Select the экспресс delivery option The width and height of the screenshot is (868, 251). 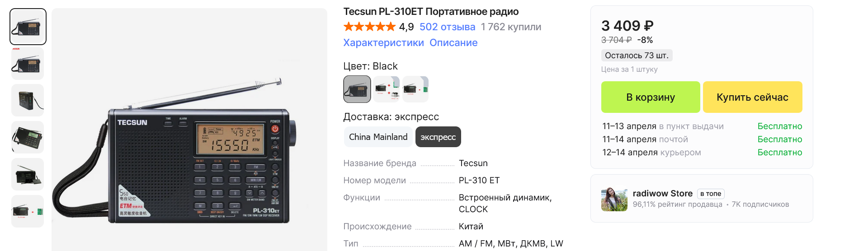click(438, 137)
